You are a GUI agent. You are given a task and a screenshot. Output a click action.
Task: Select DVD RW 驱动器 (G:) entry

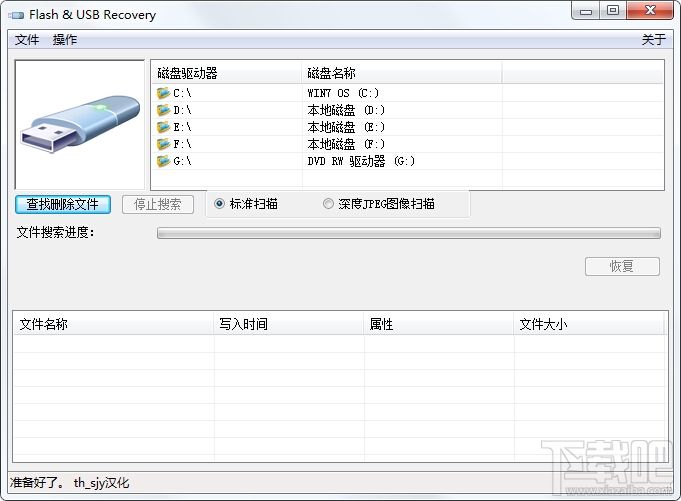click(361, 161)
